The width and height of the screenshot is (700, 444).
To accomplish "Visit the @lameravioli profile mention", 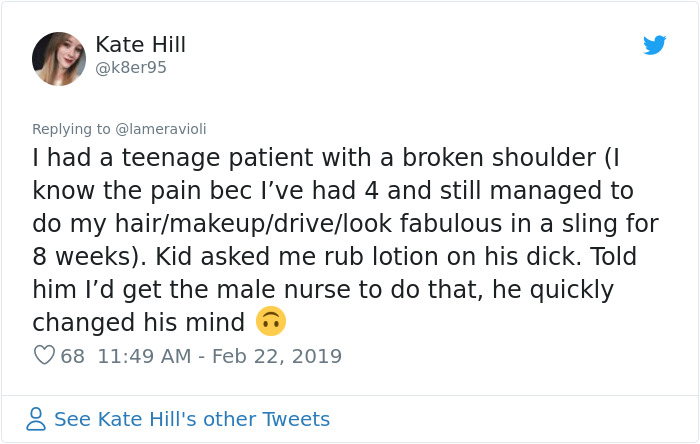I will click(x=159, y=129).
